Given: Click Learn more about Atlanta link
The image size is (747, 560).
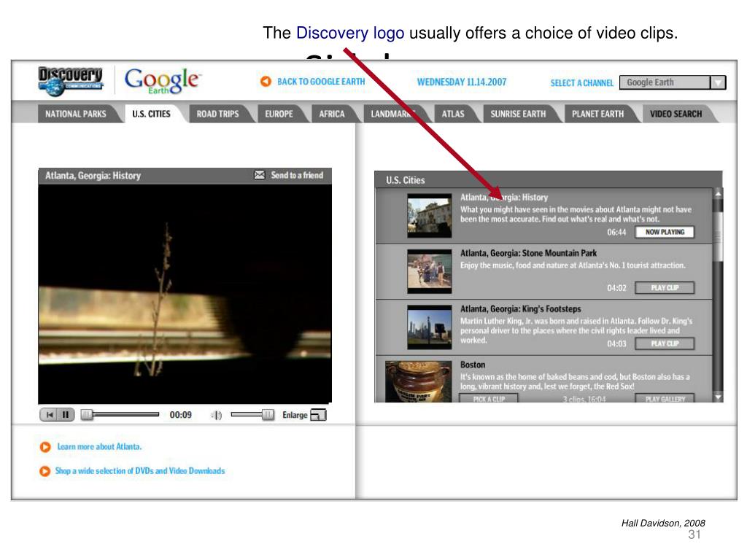Looking at the screenshot, I should [99, 447].
